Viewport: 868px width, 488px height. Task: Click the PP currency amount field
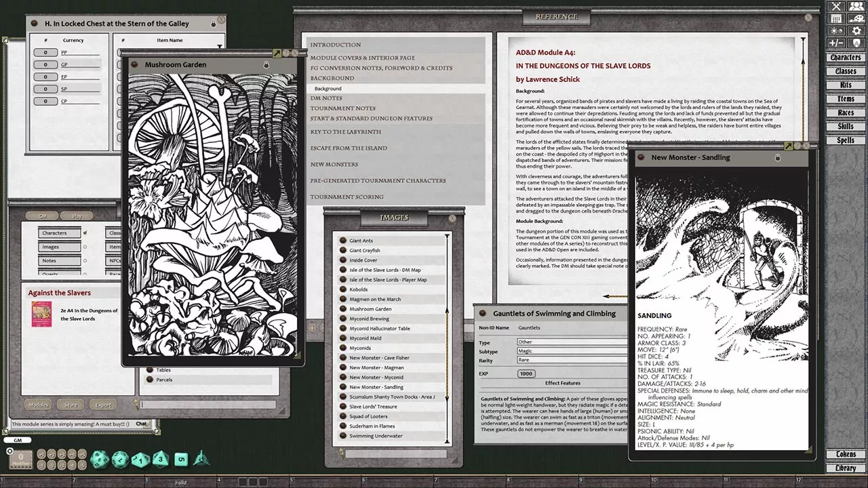pyautogui.click(x=46, y=52)
